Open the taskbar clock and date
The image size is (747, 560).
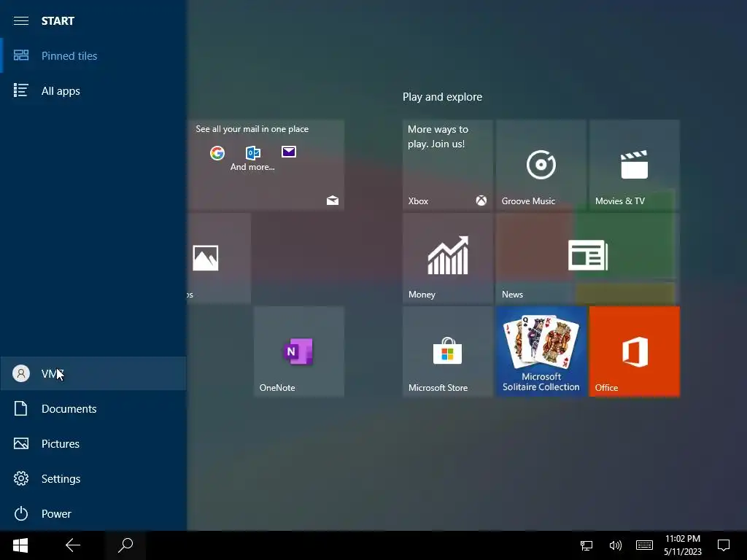[x=683, y=545]
